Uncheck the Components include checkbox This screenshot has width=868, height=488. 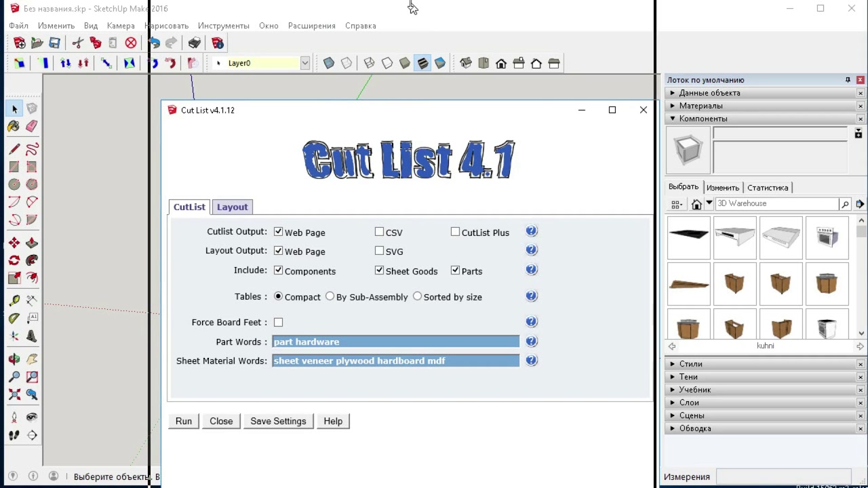[278, 270]
